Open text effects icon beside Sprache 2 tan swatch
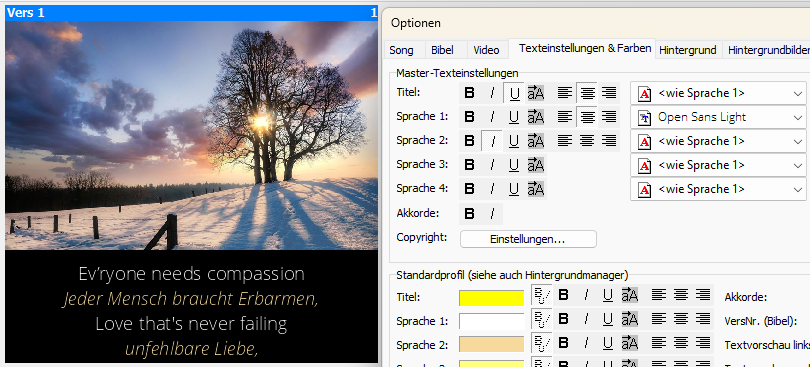The image size is (810, 367). click(541, 343)
